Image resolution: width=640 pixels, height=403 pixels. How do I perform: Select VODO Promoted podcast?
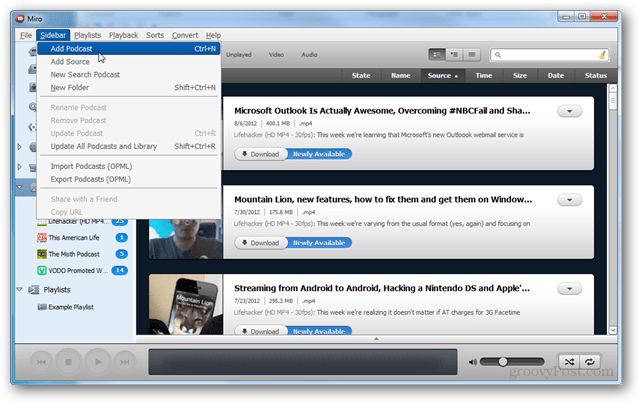tap(78, 271)
